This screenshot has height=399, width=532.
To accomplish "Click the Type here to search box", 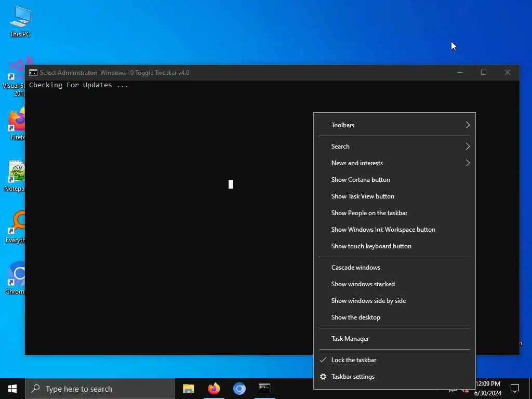I will coord(100,389).
